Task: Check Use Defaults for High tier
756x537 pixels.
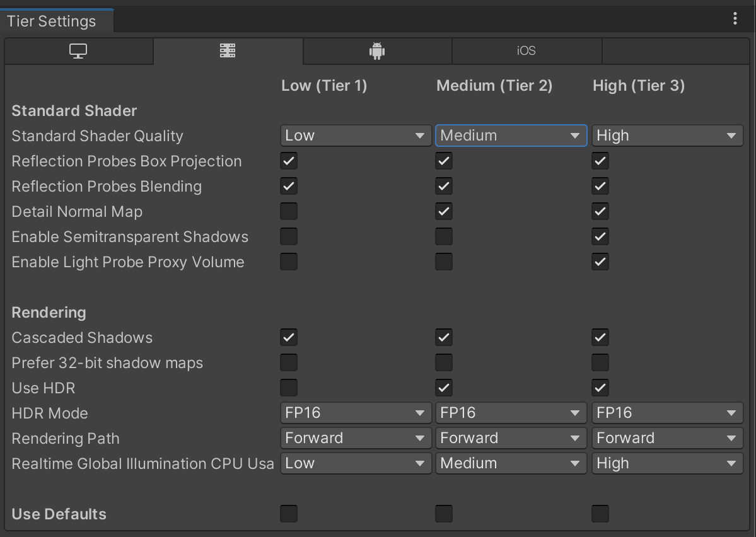Action: [600, 514]
